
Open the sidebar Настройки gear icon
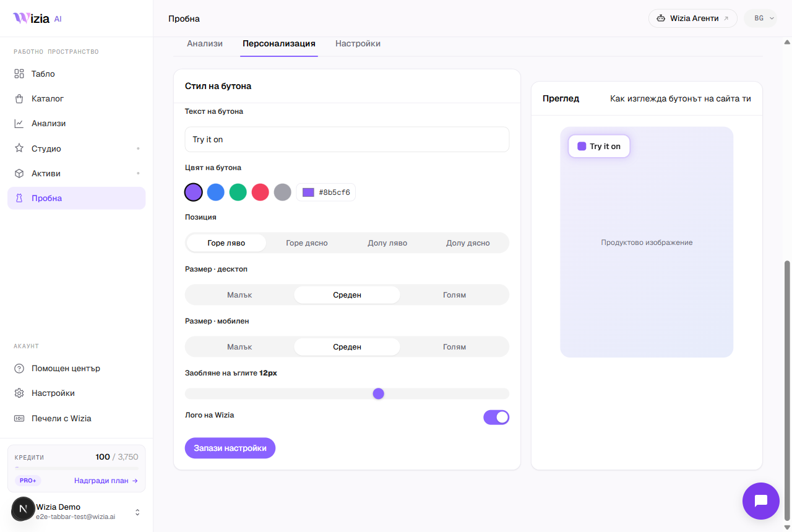pyautogui.click(x=19, y=393)
